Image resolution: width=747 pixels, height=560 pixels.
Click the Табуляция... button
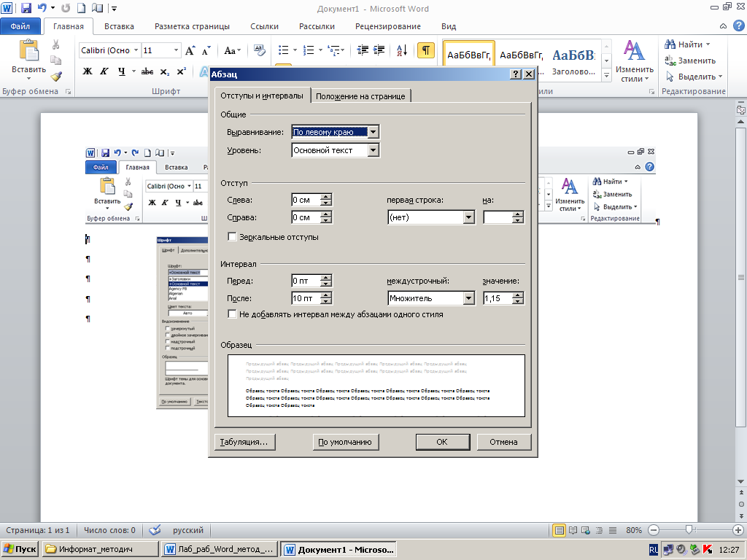tap(245, 442)
